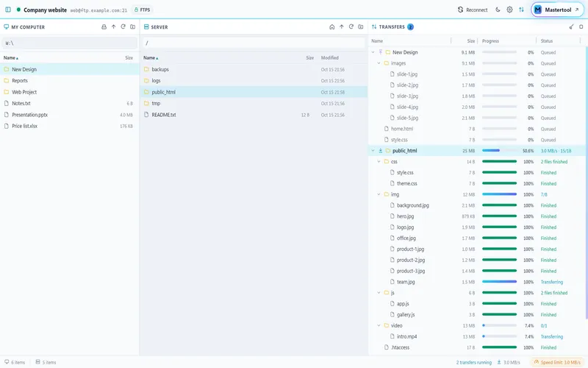Select home.html in the transfer queue

coord(477,129)
